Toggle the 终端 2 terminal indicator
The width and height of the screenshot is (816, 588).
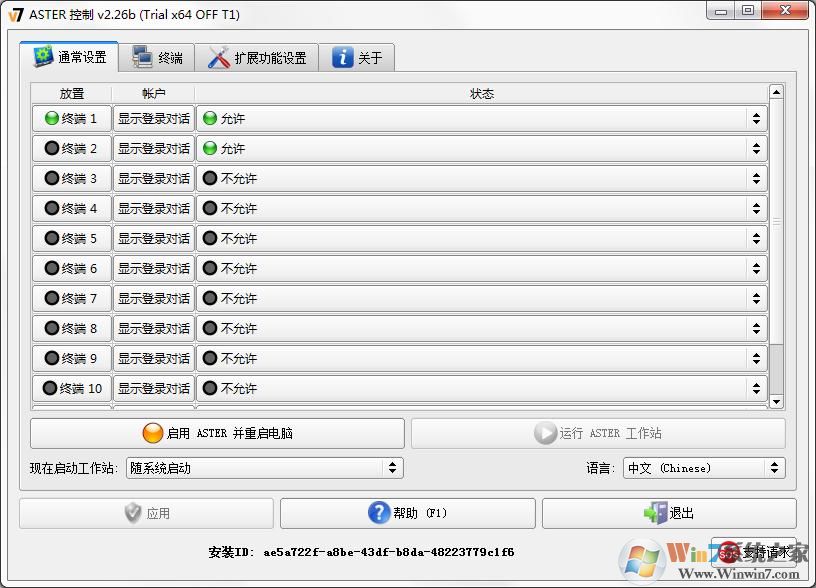tap(71, 149)
